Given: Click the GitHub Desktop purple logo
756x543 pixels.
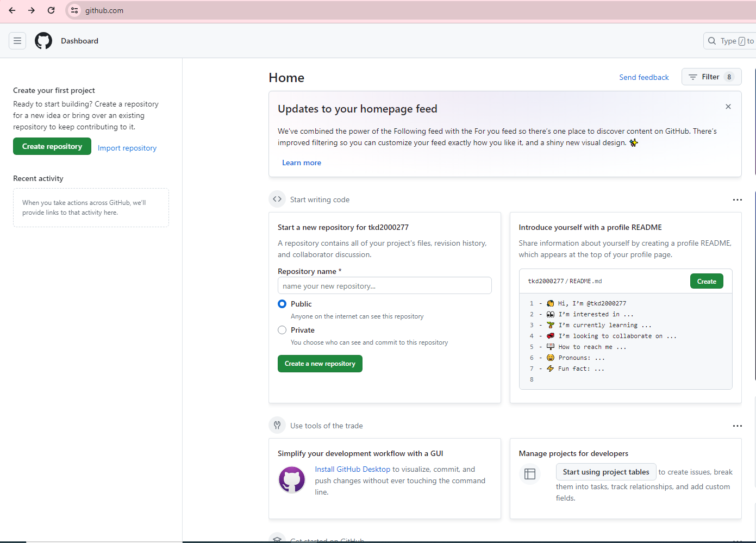Looking at the screenshot, I should pos(292,480).
